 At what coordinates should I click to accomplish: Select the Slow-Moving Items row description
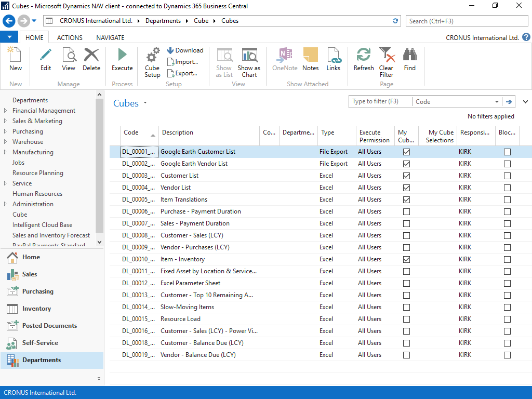[x=187, y=307]
